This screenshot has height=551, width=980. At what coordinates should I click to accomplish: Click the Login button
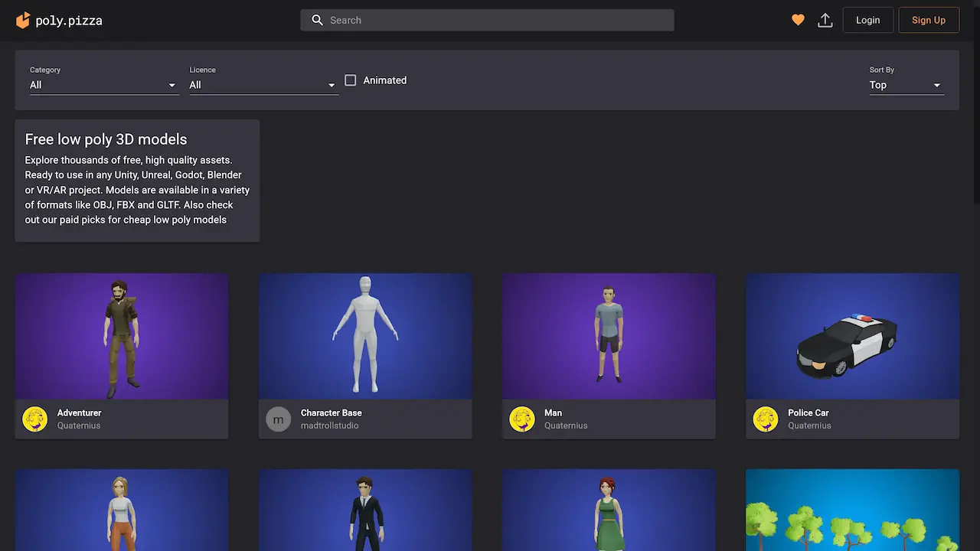point(867,21)
